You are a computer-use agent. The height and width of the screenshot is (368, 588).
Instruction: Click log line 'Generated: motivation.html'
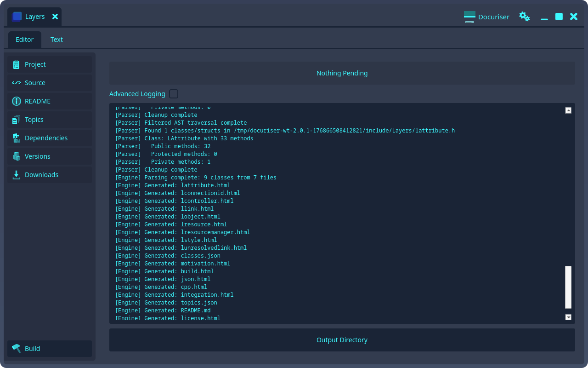(x=173, y=264)
